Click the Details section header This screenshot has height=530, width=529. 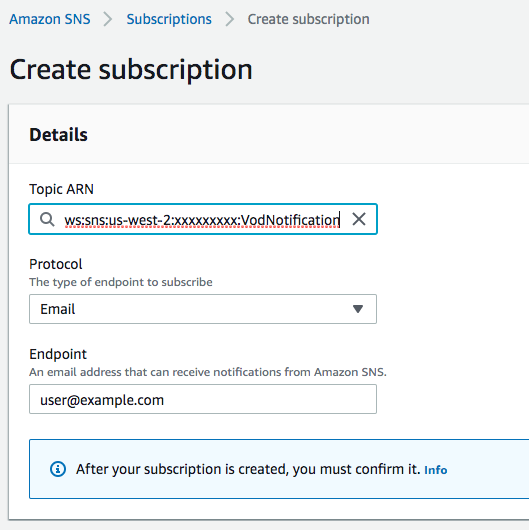click(x=58, y=135)
